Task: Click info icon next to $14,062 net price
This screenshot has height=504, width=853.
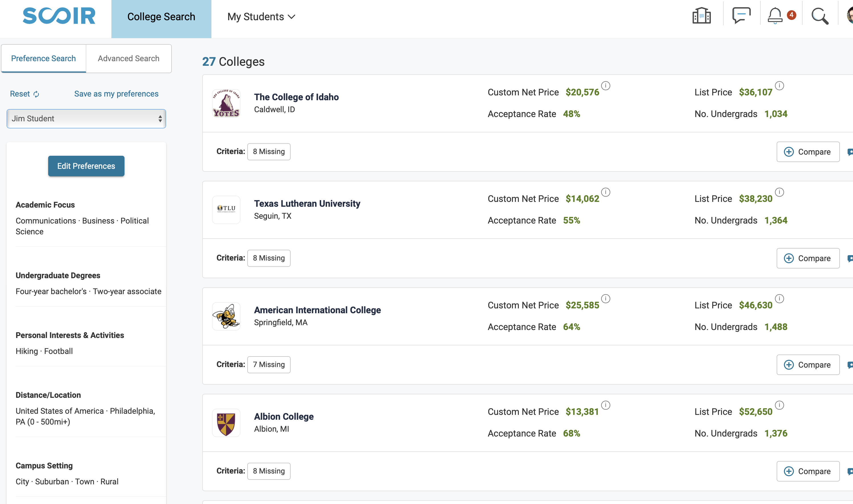Action: [605, 192]
